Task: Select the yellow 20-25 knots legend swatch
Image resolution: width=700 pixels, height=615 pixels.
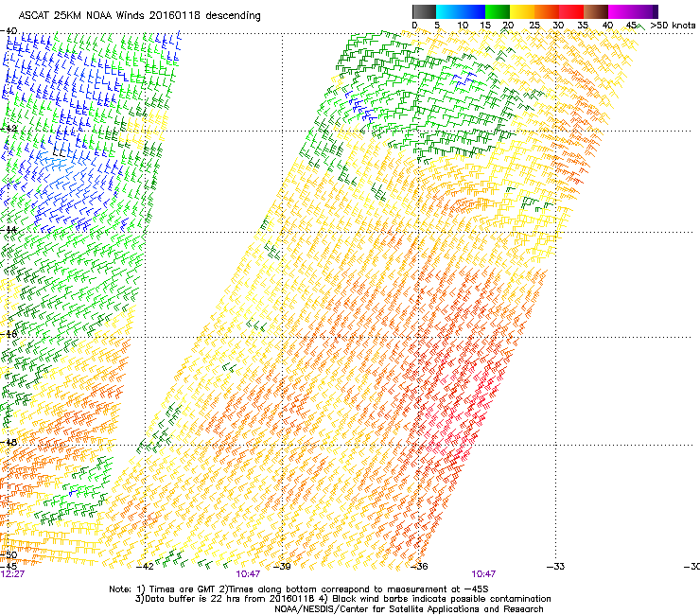Action: (x=522, y=11)
